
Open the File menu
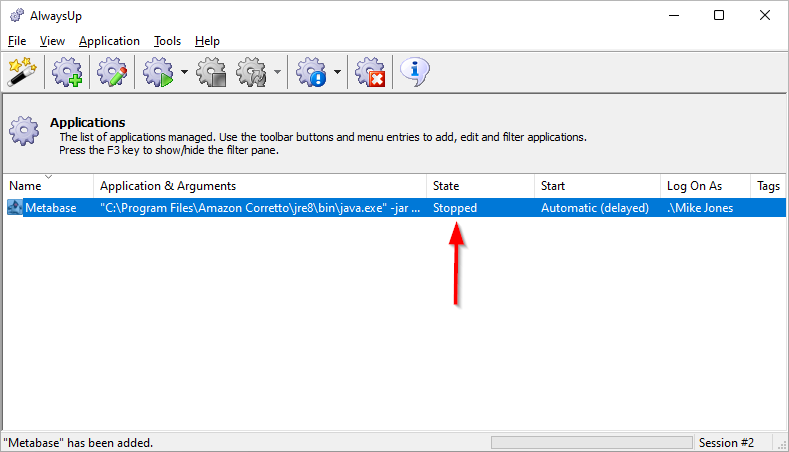tap(17, 41)
